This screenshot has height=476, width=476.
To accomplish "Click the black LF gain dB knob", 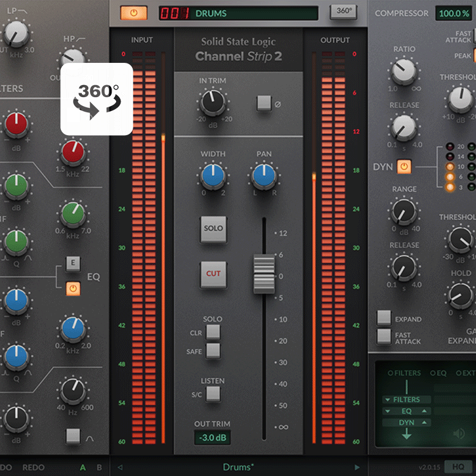I will click(x=16, y=419).
